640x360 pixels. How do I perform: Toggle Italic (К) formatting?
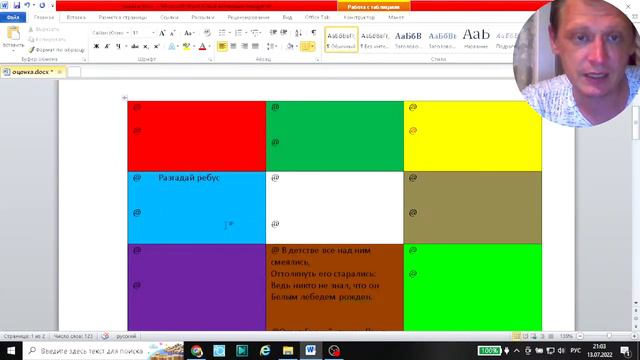pyautogui.click(x=107, y=47)
